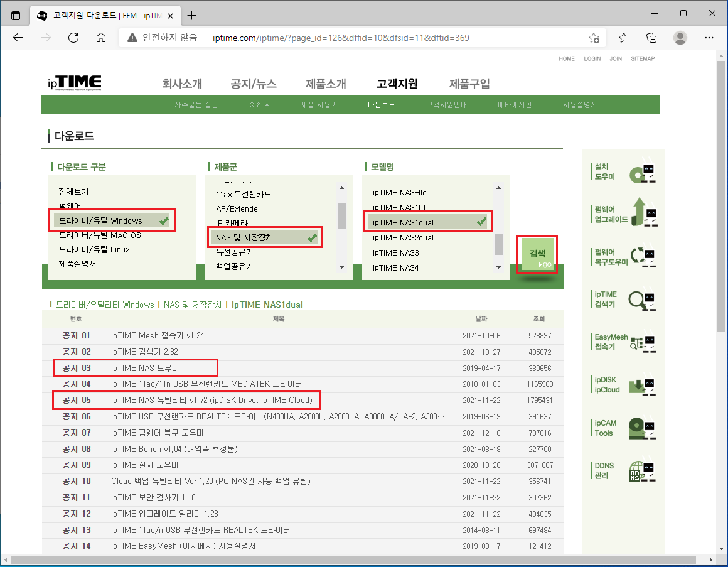Image resolution: width=728 pixels, height=567 pixels.
Task: Select ipTIME NAS2dual model
Action: click(403, 237)
